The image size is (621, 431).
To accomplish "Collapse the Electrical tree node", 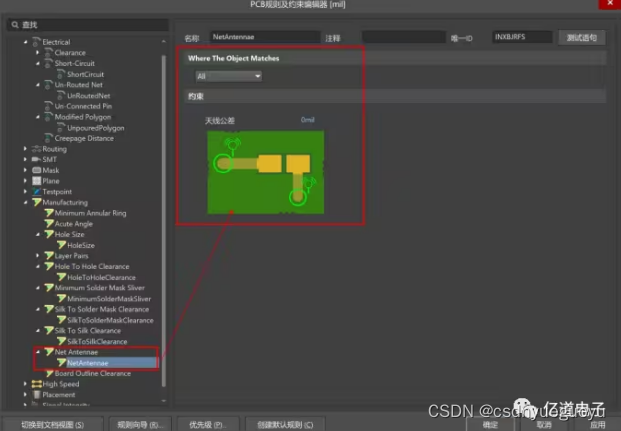I will [25, 42].
